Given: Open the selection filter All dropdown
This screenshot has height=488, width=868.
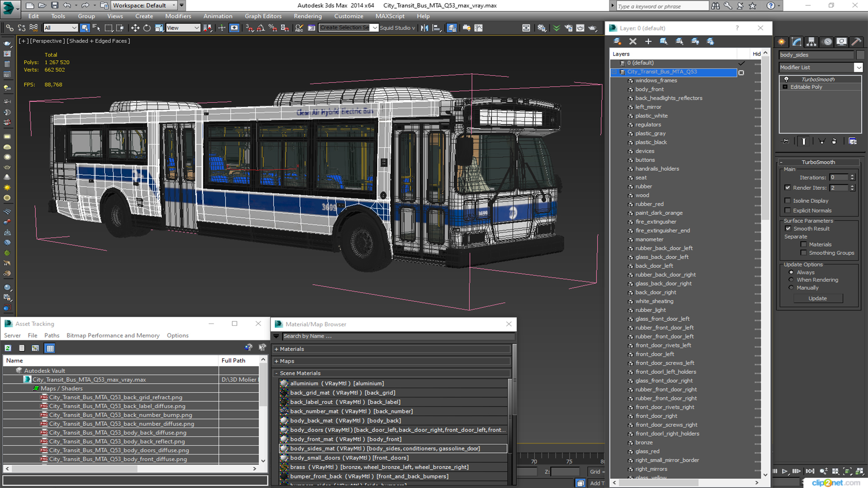Looking at the screenshot, I should [61, 28].
